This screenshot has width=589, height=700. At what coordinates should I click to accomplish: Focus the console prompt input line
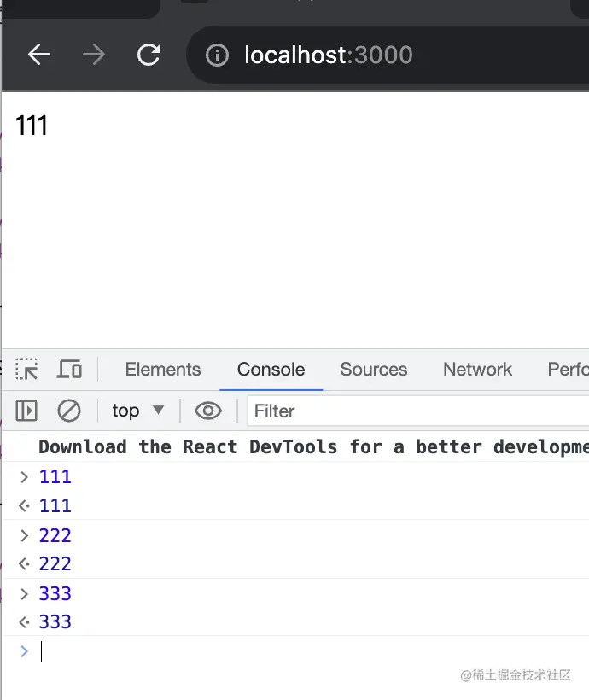click(312, 651)
